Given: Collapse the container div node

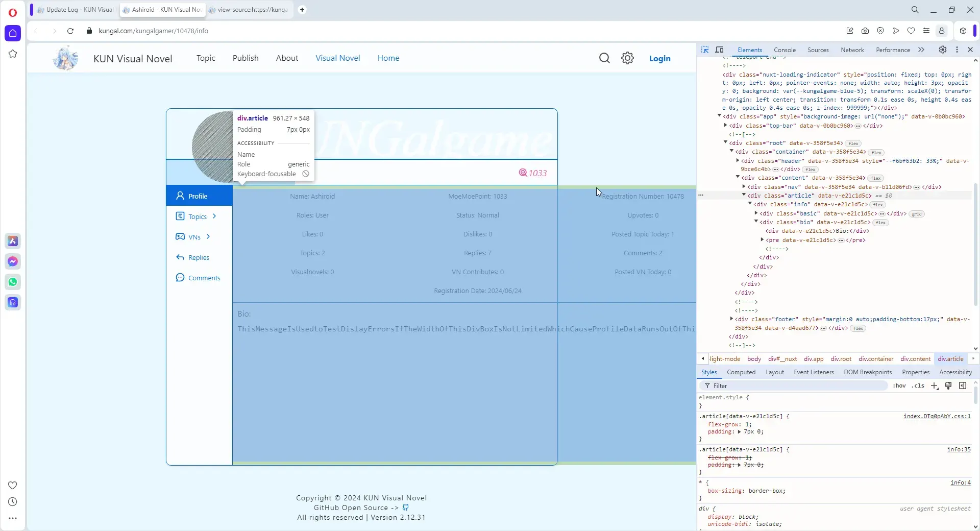Looking at the screenshot, I should [x=731, y=151].
